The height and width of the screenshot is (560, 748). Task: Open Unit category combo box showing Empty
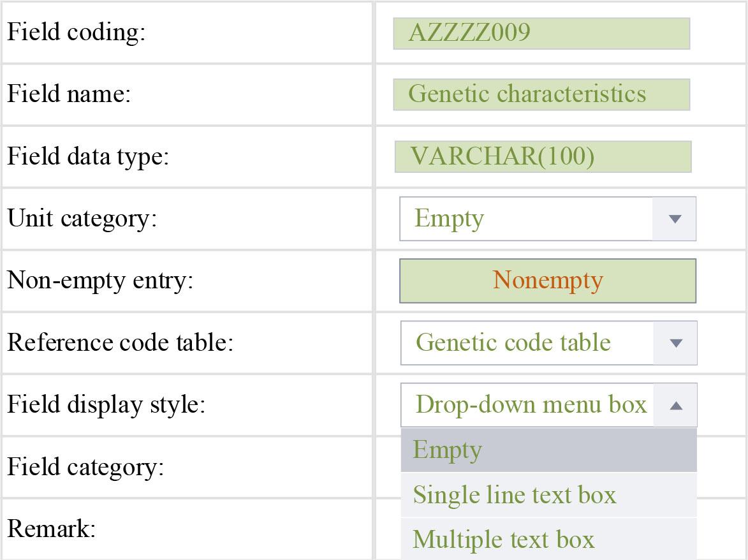(527, 219)
